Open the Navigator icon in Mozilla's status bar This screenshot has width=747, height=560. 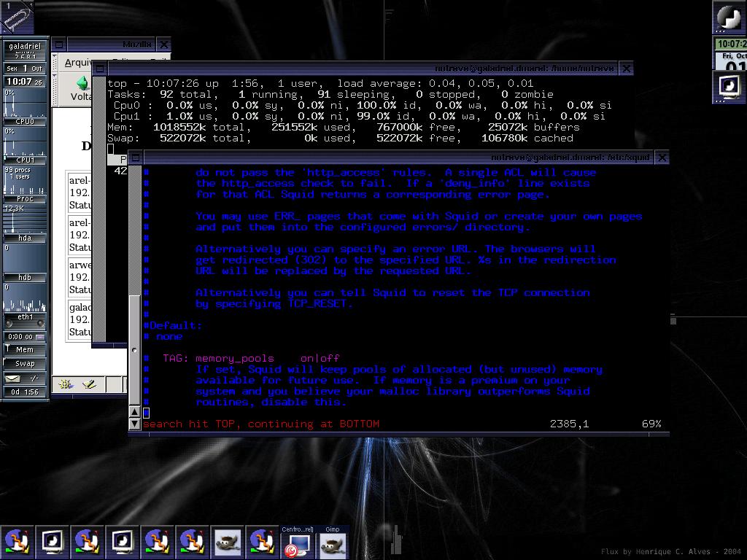[66, 384]
